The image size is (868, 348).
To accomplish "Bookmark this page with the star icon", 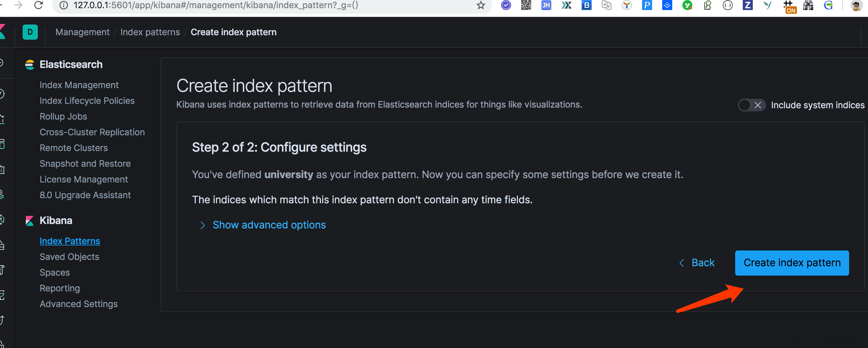I will 481,5.
